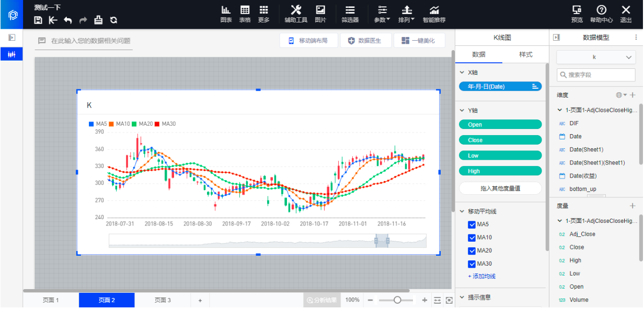Switch to 页面 1 tab

click(x=51, y=300)
